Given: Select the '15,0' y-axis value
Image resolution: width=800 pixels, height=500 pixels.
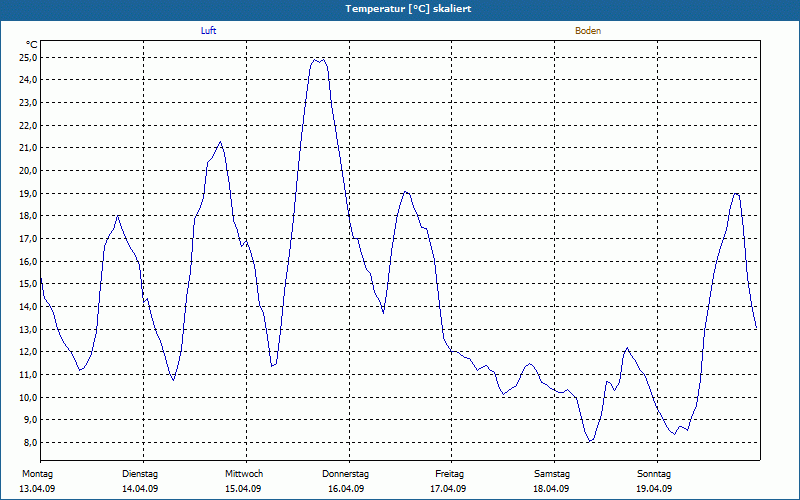Looking at the screenshot, I should pyautogui.click(x=28, y=284).
